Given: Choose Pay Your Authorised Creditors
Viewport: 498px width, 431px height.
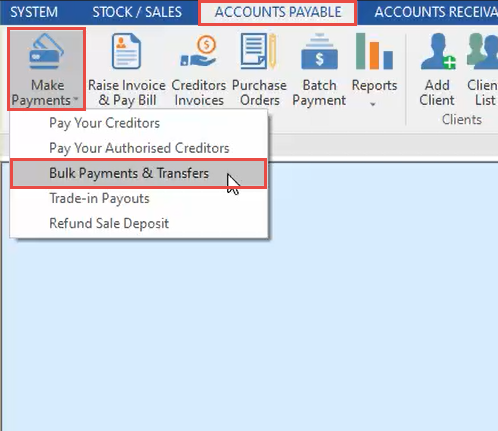Looking at the screenshot, I should pyautogui.click(x=139, y=148).
